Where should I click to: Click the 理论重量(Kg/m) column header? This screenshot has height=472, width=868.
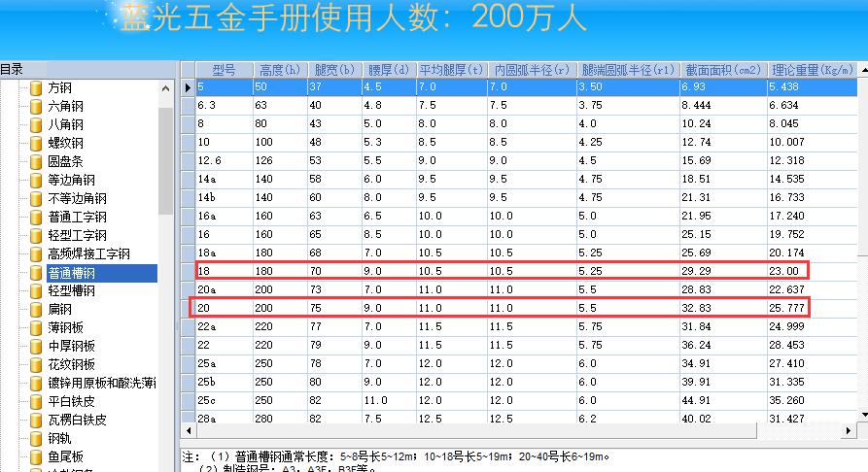point(812,70)
